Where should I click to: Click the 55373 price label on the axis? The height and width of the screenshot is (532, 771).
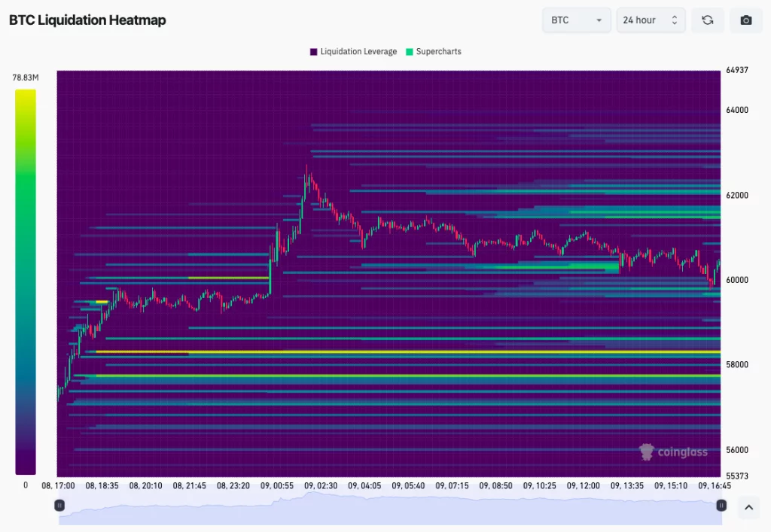[739, 476]
